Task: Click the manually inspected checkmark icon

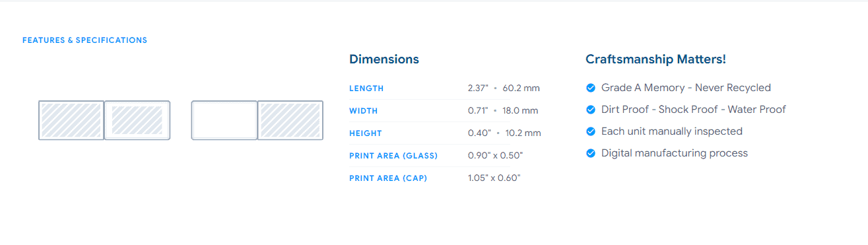Action: pos(591,131)
